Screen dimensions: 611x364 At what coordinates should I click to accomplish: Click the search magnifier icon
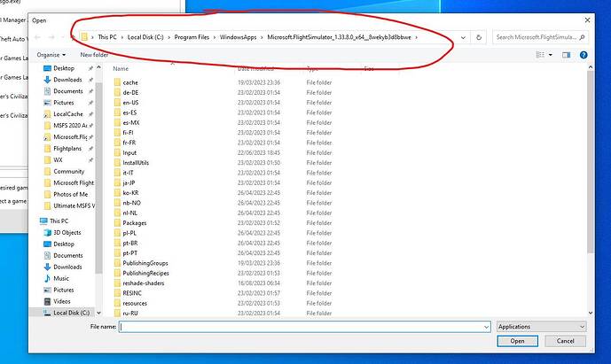(582, 37)
